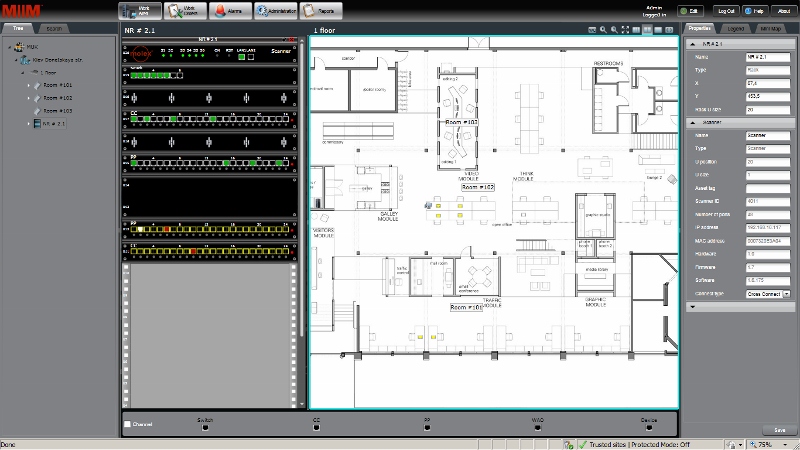Click the Room #102 label on floor plan
Viewport: 800px width, 450px height.
tap(478, 187)
